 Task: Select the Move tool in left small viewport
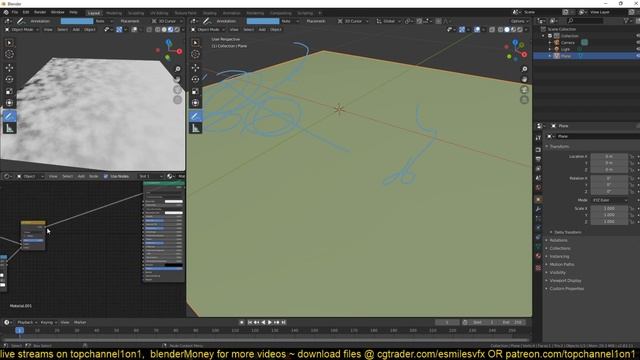[x=9, y=67]
